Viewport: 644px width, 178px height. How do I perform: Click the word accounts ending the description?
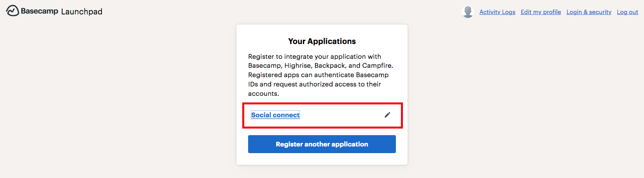262,94
